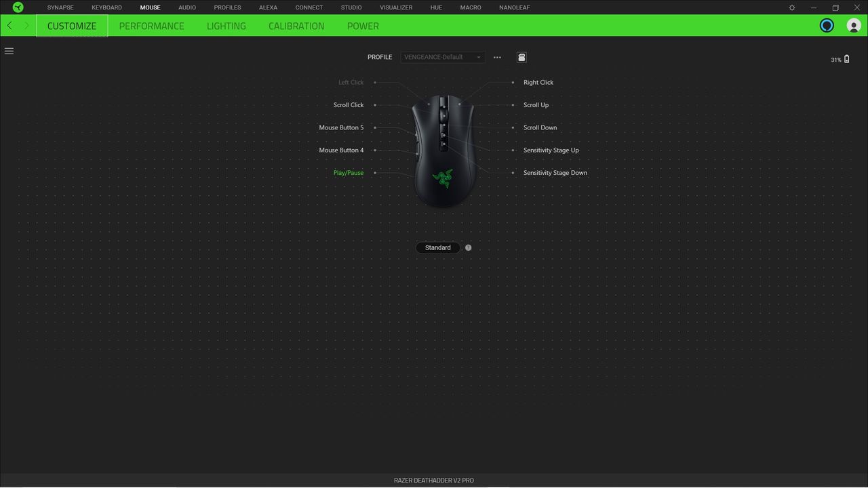Image resolution: width=868 pixels, height=488 pixels.
Task: Select the Right Click assignment
Action: 538,82
